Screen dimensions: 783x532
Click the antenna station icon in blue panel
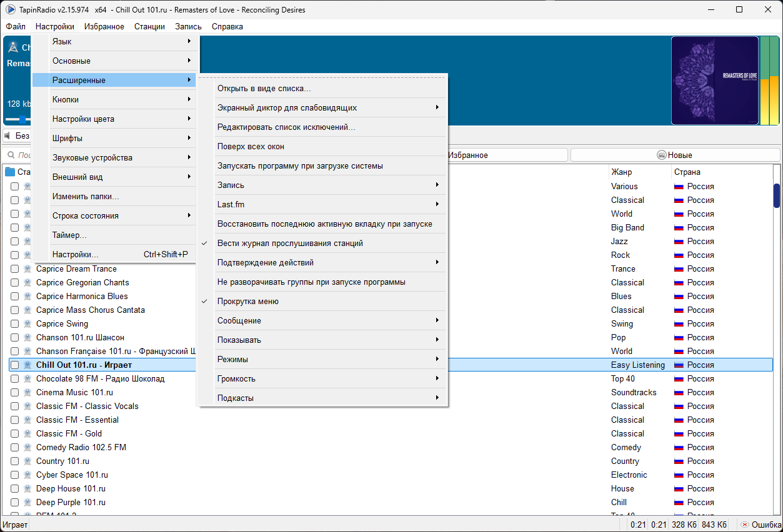13,47
